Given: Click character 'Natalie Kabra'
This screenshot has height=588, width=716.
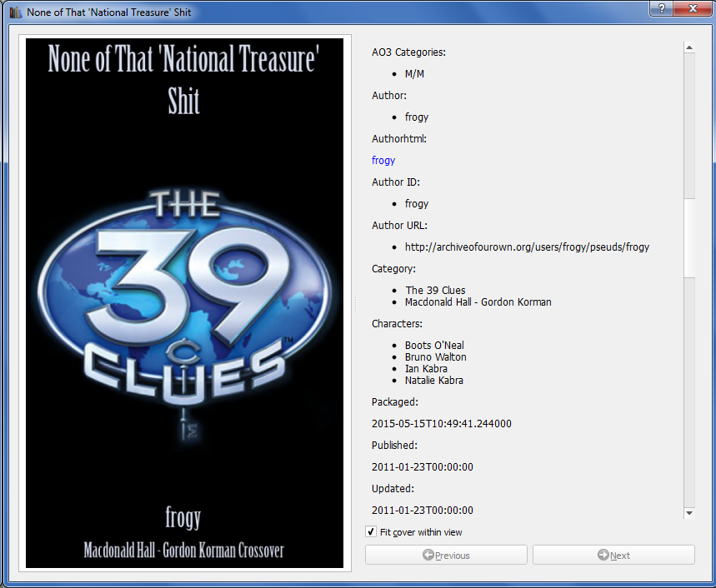Looking at the screenshot, I should point(433,381).
